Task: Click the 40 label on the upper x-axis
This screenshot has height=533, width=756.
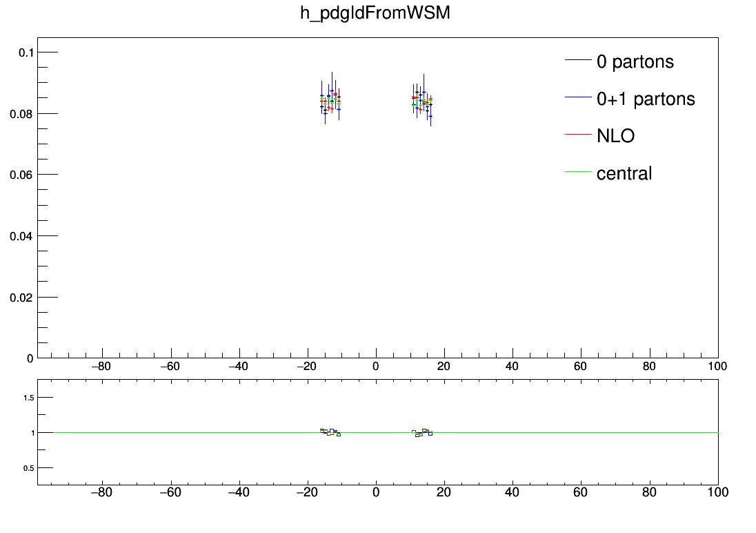Action: [512, 367]
